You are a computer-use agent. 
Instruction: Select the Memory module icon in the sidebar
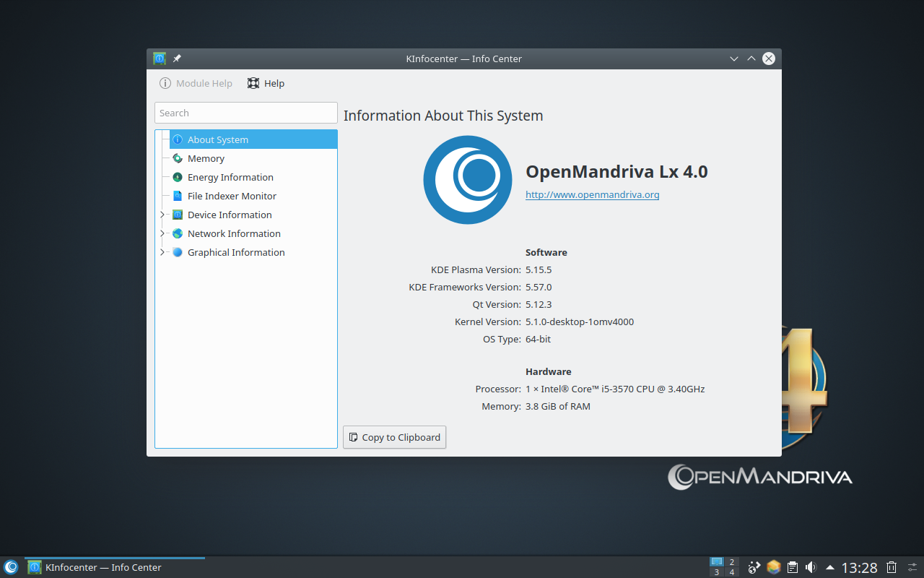coord(178,158)
